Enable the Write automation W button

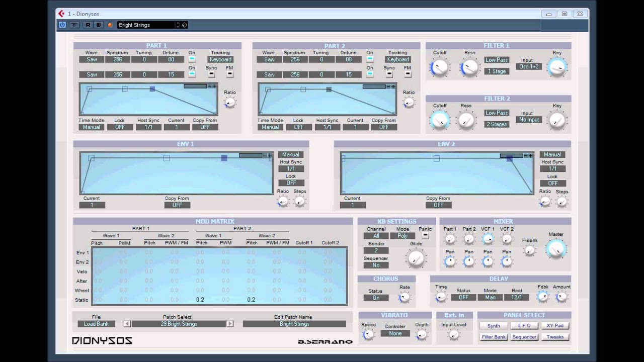(x=98, y=25)
